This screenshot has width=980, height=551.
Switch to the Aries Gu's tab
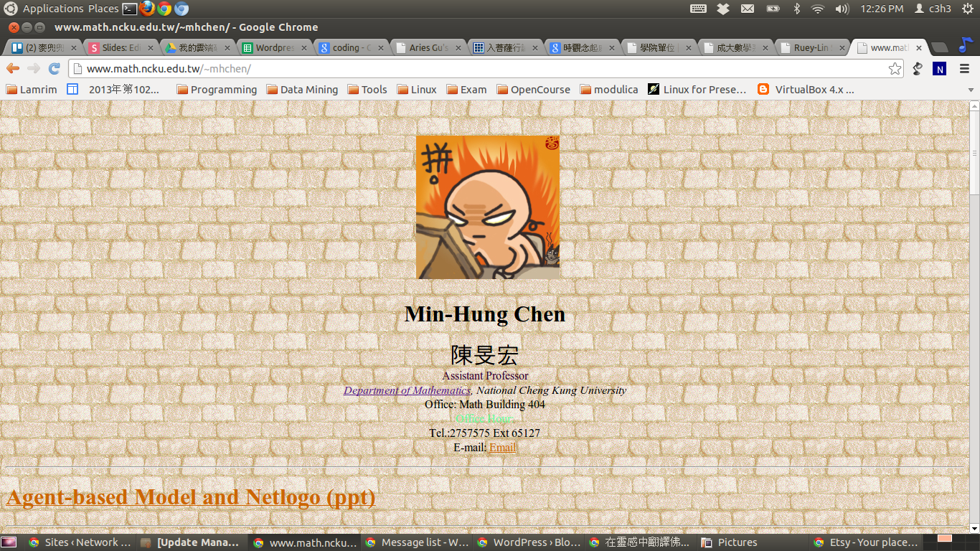430,48
